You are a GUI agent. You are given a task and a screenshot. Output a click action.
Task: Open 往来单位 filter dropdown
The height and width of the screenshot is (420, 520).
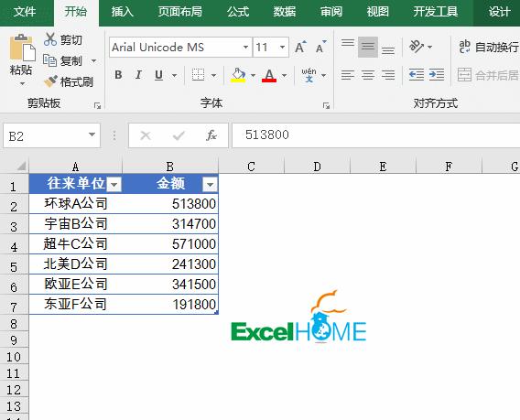point(114,185)
